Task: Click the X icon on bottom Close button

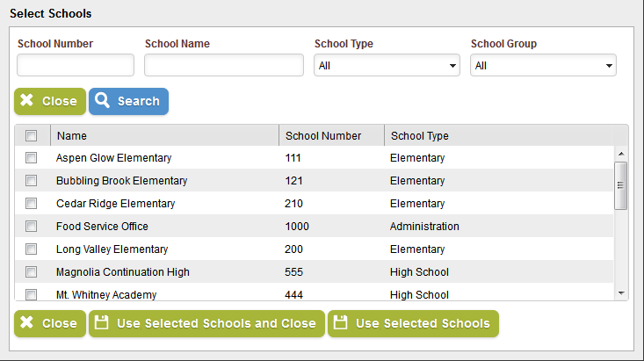Action: pos(27,323)
